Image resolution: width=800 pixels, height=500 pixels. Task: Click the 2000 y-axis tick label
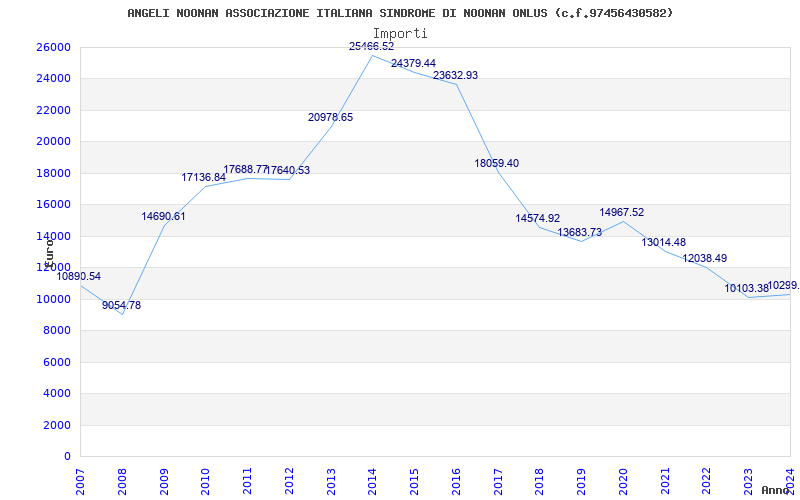(x=56, y=425)
